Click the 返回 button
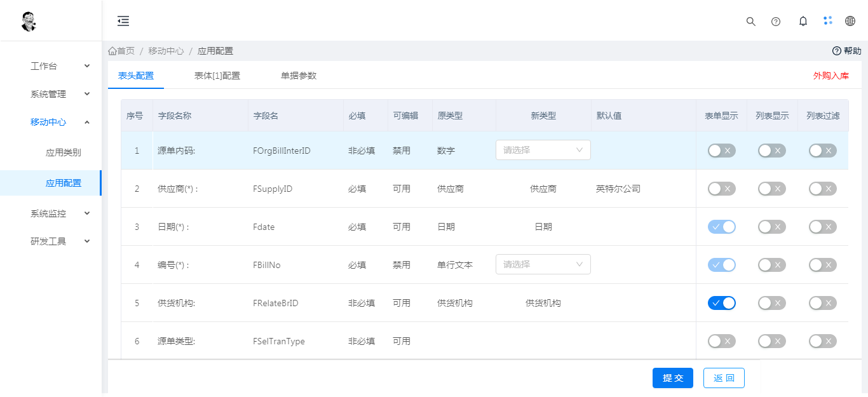The width and height of the screenshot is (868, 397). [x=723, y=378]
